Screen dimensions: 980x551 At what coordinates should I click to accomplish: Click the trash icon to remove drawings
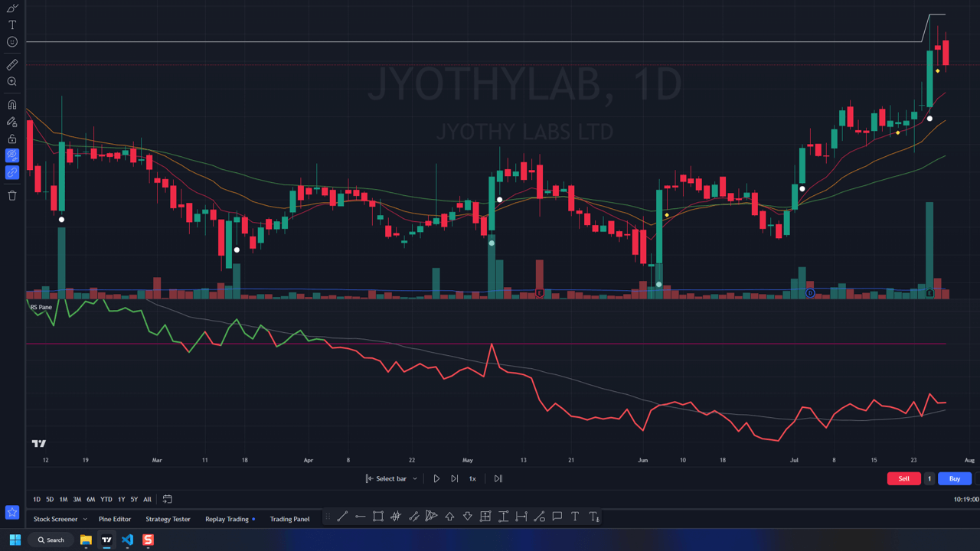(x=12, y=196)
